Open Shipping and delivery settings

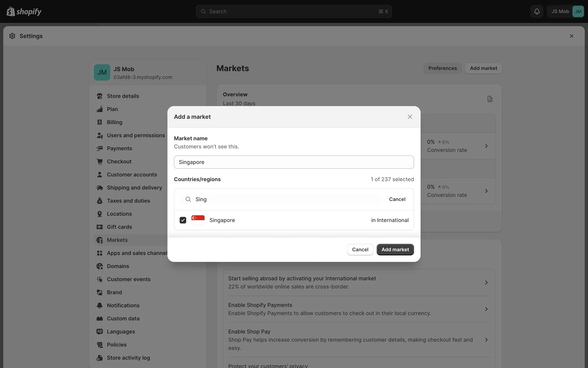pyautogui.click(x=134, y=188)
